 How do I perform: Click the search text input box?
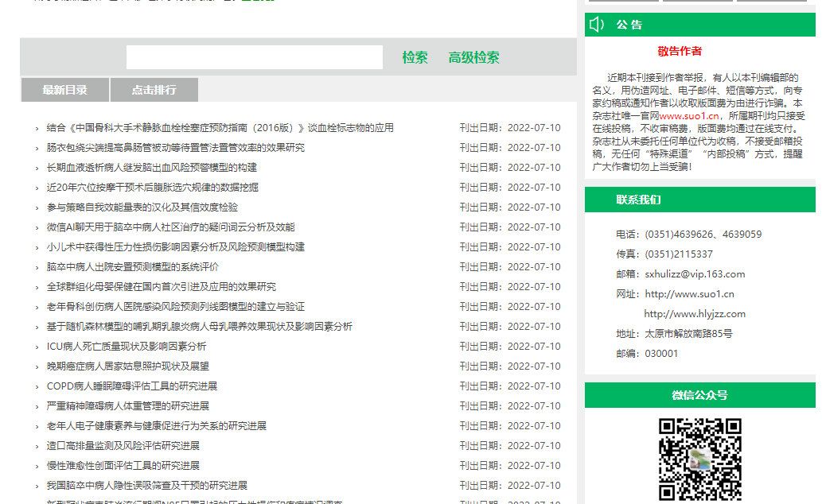pyautogui.click(x=255, y=57)
